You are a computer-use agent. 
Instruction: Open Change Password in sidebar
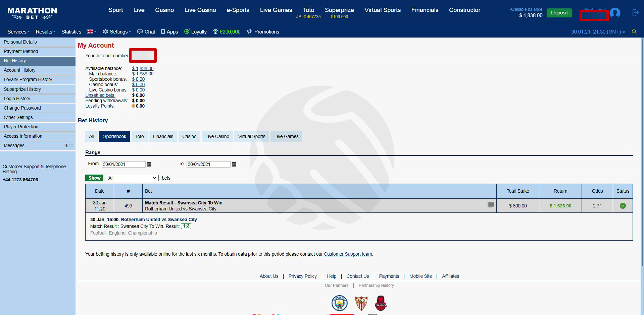38,108
